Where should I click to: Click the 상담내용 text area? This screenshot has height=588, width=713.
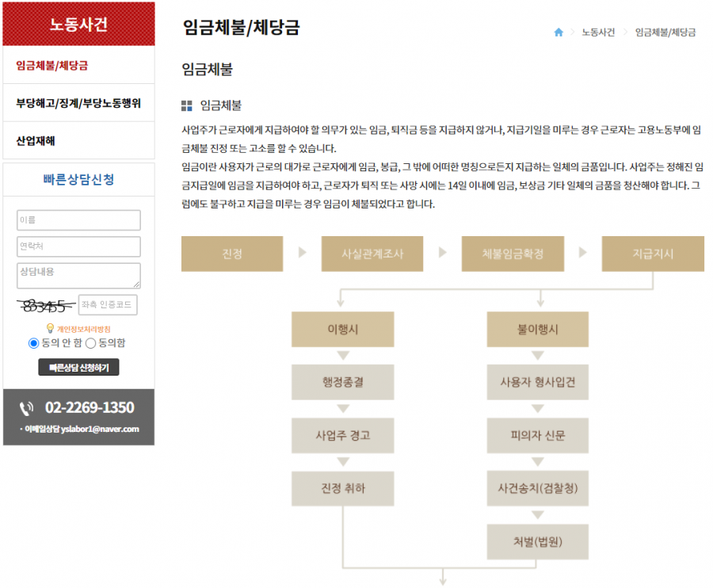78,275
